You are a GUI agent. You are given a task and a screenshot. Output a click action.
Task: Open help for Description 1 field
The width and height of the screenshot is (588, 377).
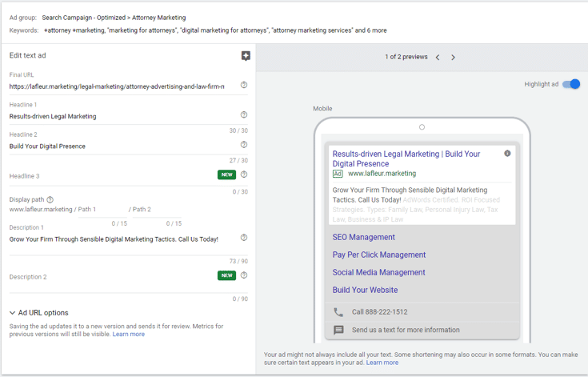(244, 238)
